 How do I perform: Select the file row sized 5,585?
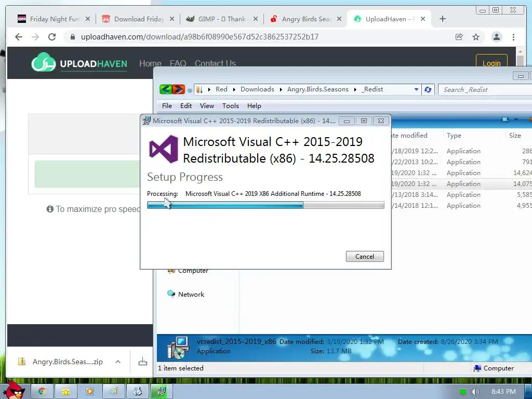tap(461, 195)
